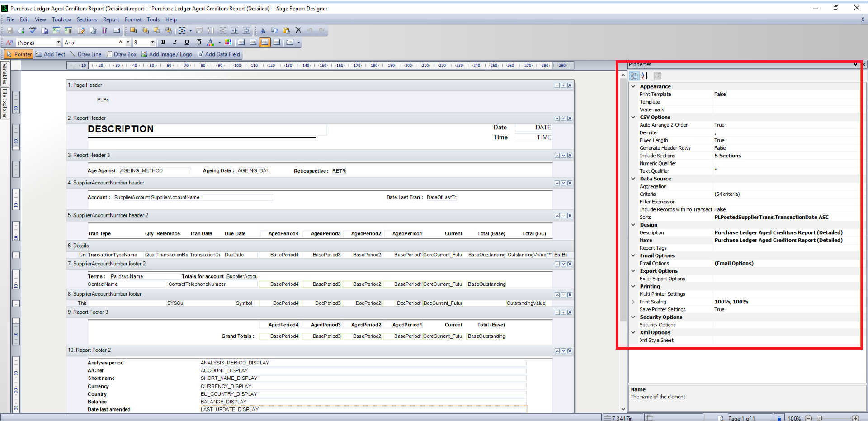Viewport: 868px width, 421px height.
Task: Align text center
Action: coord(253,43)
